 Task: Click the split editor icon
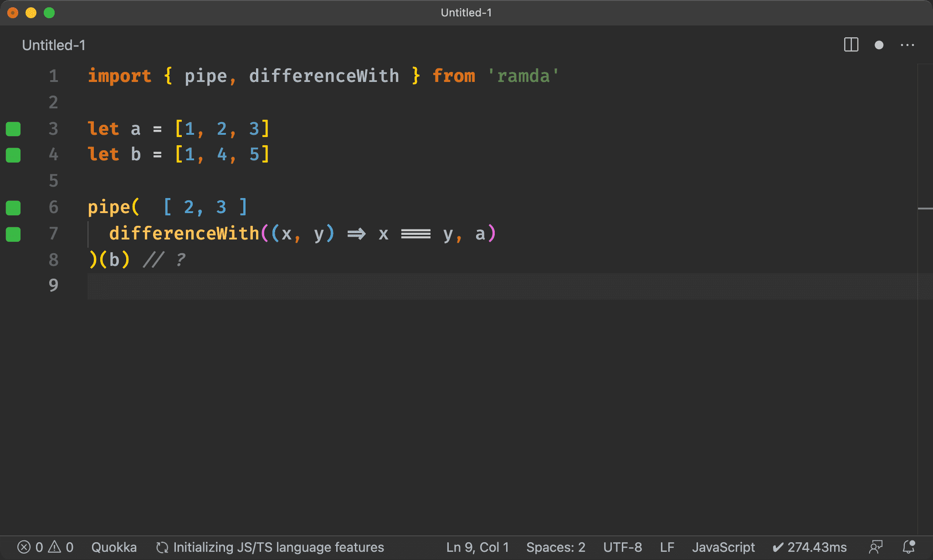[851, 45]
